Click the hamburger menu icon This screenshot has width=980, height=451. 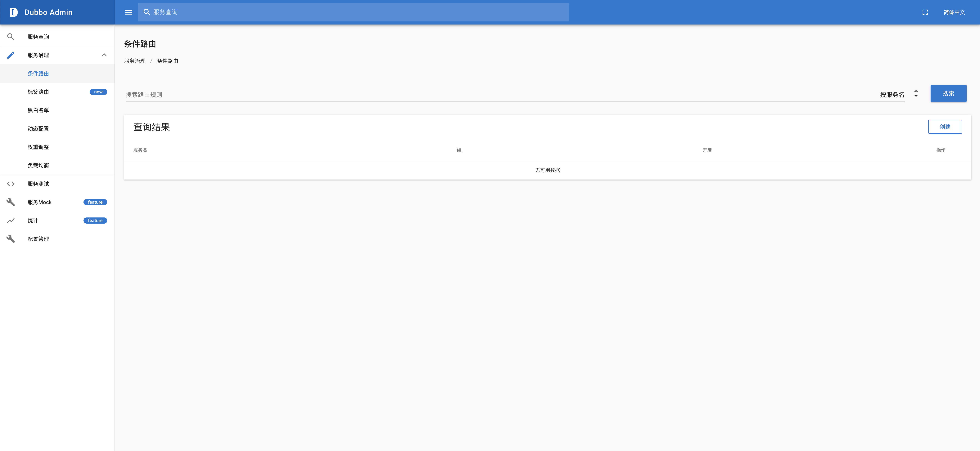129,12
